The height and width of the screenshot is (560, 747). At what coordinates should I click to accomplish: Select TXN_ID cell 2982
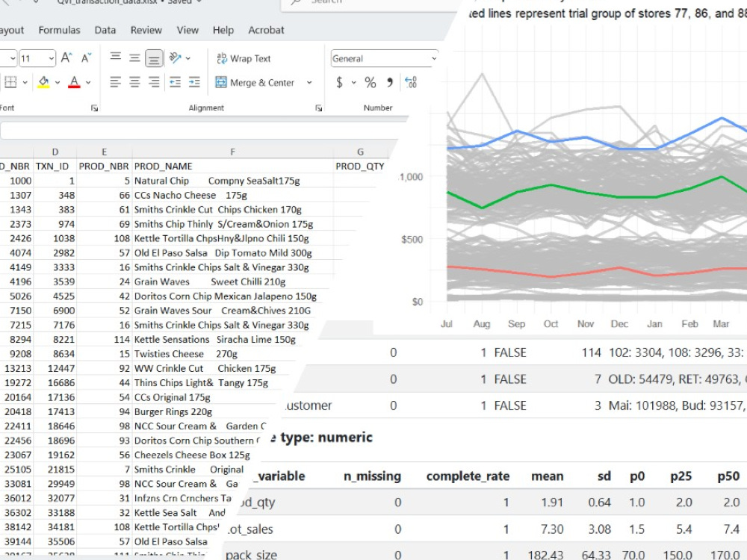point(55,253)
